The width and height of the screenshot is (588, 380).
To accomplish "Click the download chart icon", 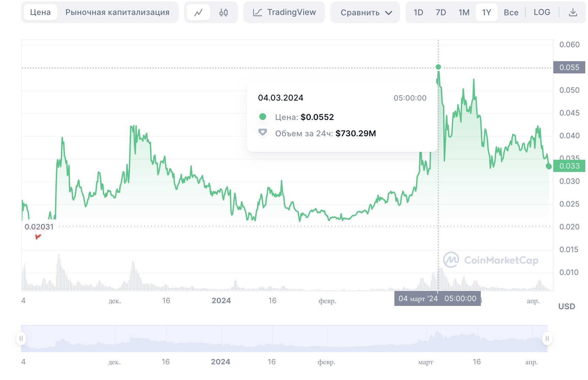I will pyautogui.click(x=573, y=13).
